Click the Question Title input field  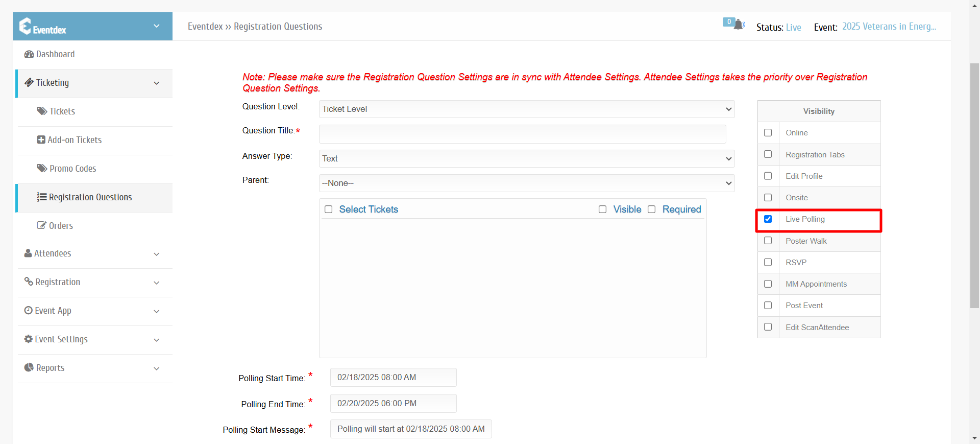pyautogui.click(x=523, y=134)
